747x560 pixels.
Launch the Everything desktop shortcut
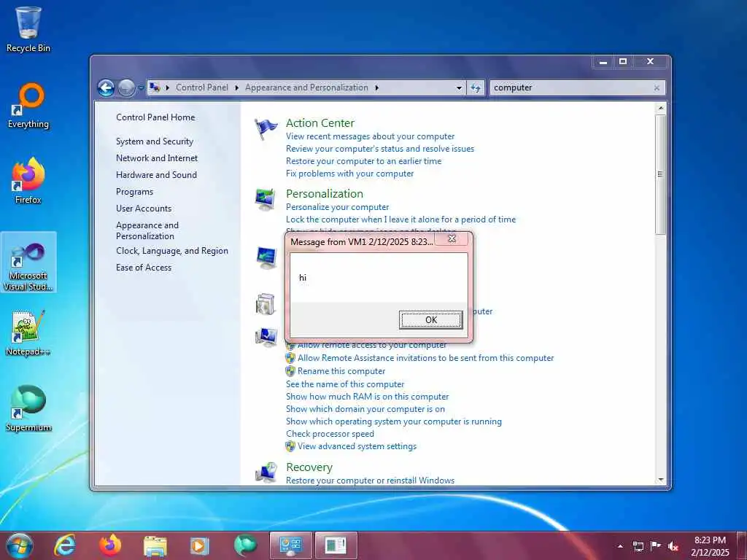tap(28, 106)
